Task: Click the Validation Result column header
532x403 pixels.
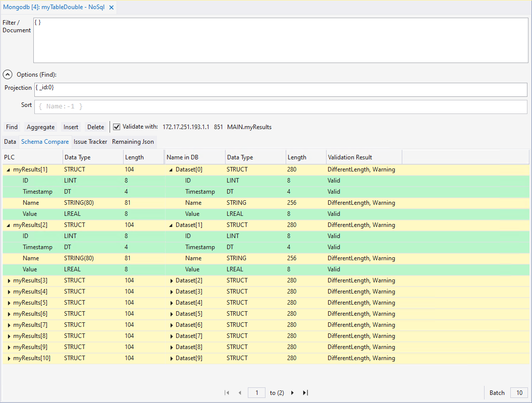Action: [x=364, y=157]
